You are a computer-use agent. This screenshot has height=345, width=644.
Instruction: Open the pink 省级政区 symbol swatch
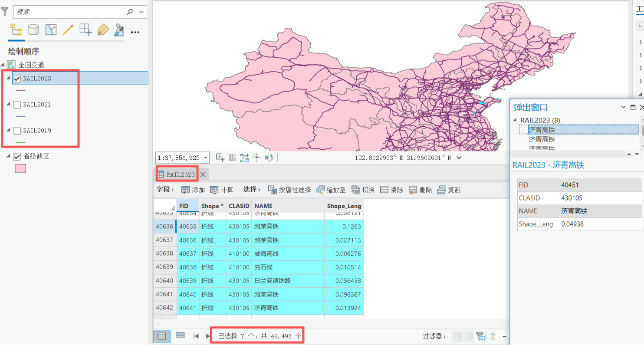[x=20, y=168]
